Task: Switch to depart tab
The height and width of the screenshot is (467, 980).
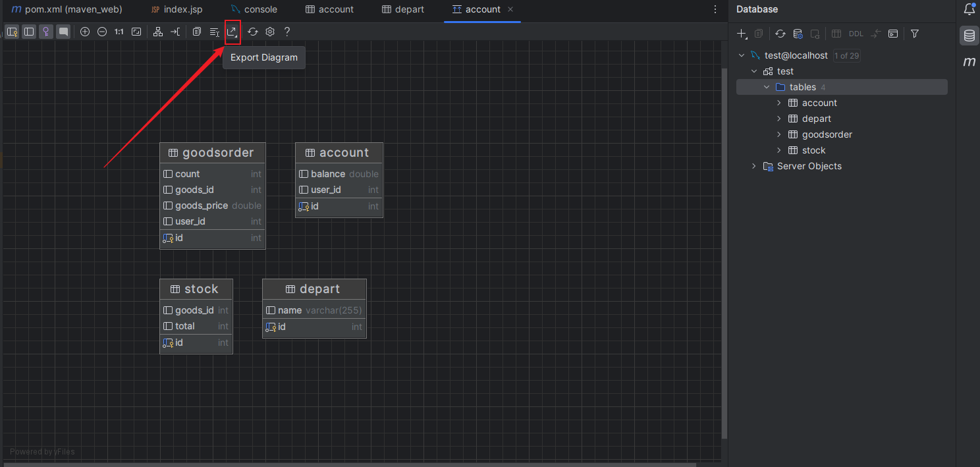Action: pos(402,9)
